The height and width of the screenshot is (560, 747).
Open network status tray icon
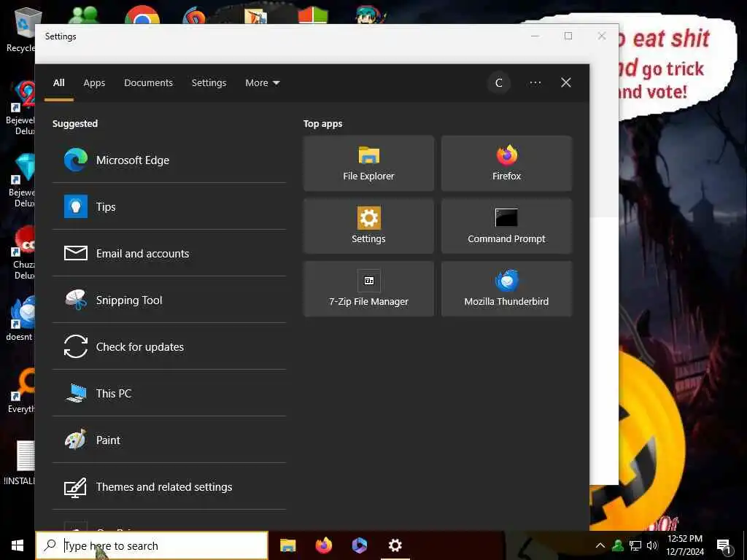pyautogui.click(x=635, y=545)
